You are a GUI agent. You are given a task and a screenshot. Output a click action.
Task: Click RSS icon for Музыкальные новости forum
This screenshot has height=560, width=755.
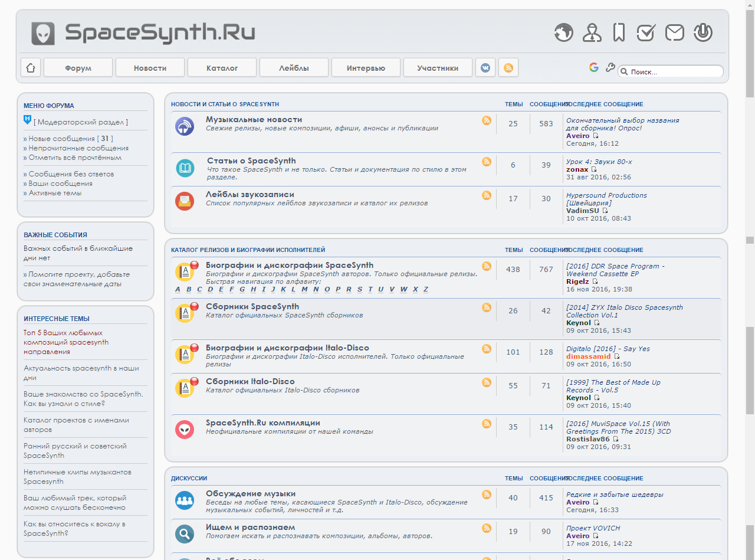(487, 120)
